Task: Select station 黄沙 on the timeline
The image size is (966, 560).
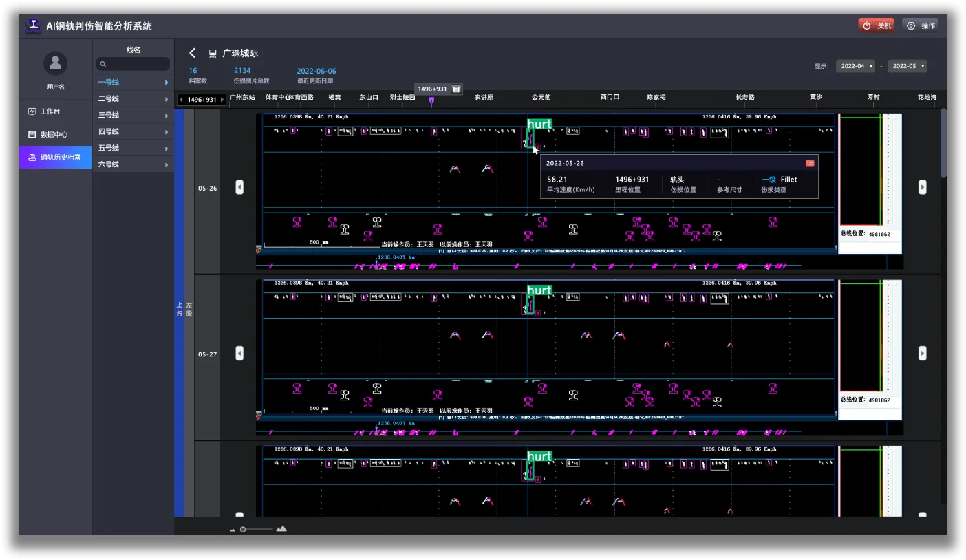Action: tap(816, 98)
